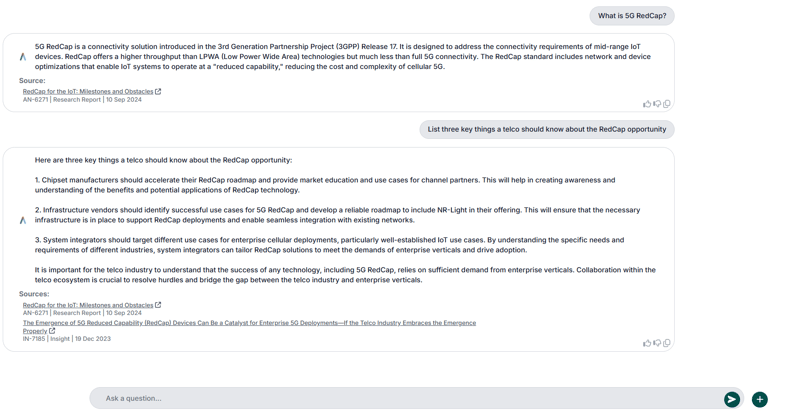The height and width of the screenshot is (413, 791).
Task: Thumbs up the first RedCap answer
Action: (x=647, y=104)
